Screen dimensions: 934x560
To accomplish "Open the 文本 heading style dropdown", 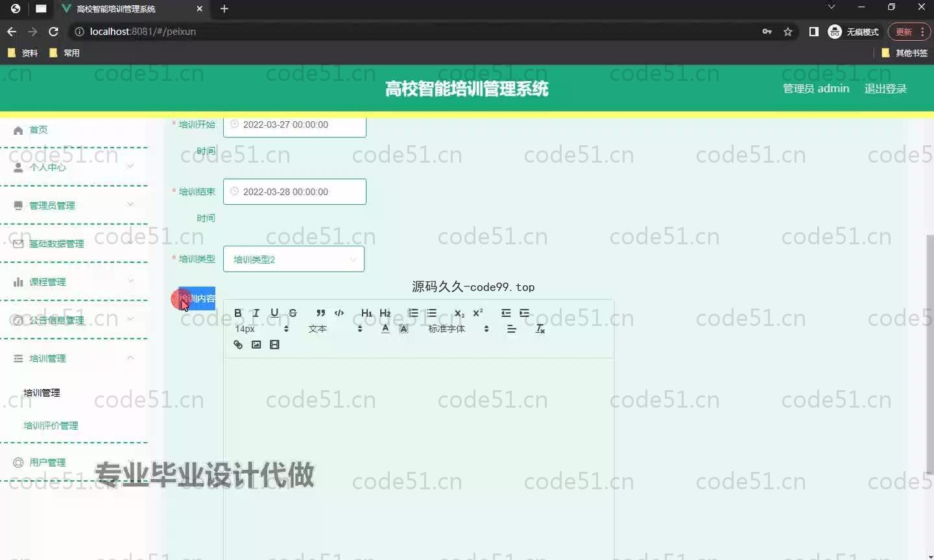I will (x=335, y=329).
